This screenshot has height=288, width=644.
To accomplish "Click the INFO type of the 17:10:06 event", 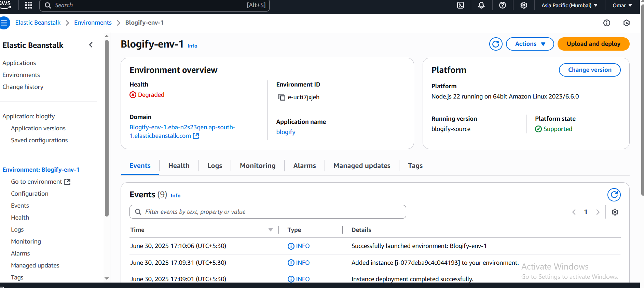I will [x=299, y=246].
